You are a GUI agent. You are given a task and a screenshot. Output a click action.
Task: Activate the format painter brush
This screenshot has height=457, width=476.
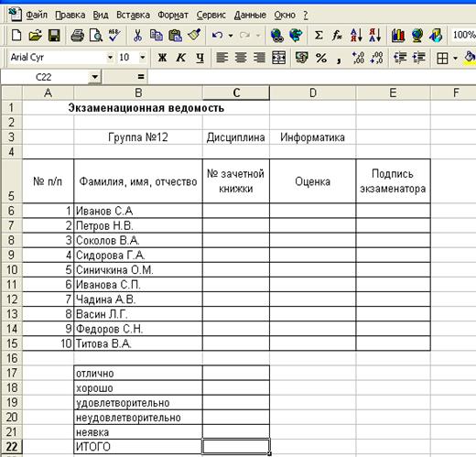point(194,35)
